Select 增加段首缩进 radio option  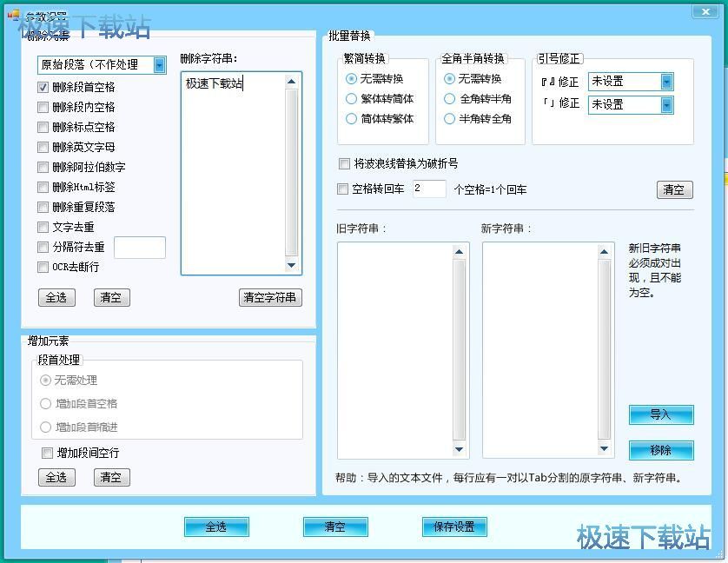45,427
